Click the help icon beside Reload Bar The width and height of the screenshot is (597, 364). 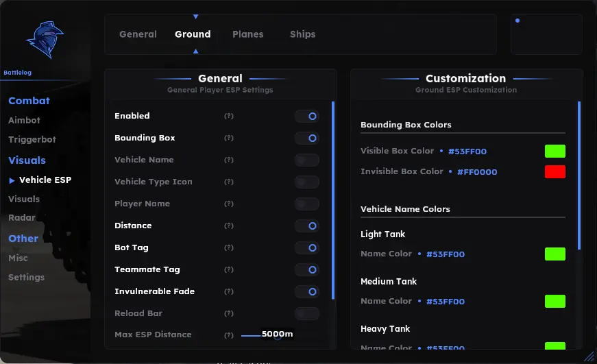pos(228,313)
